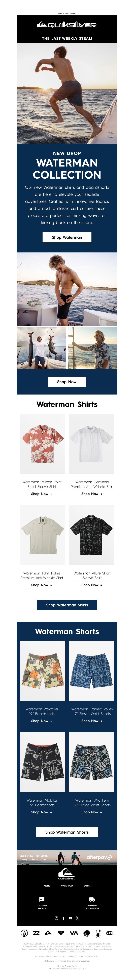
Task: Click the Shop Waterman button
Action: (67, 237)
